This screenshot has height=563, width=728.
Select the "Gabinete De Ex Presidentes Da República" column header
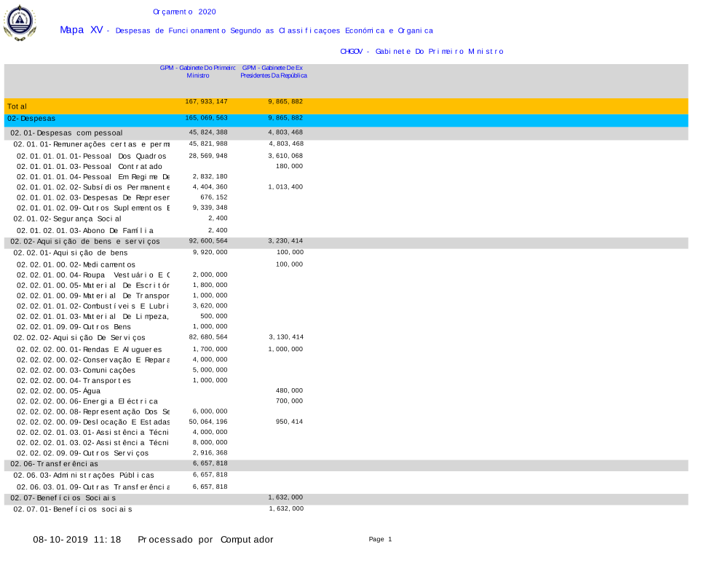click(274, 71)
